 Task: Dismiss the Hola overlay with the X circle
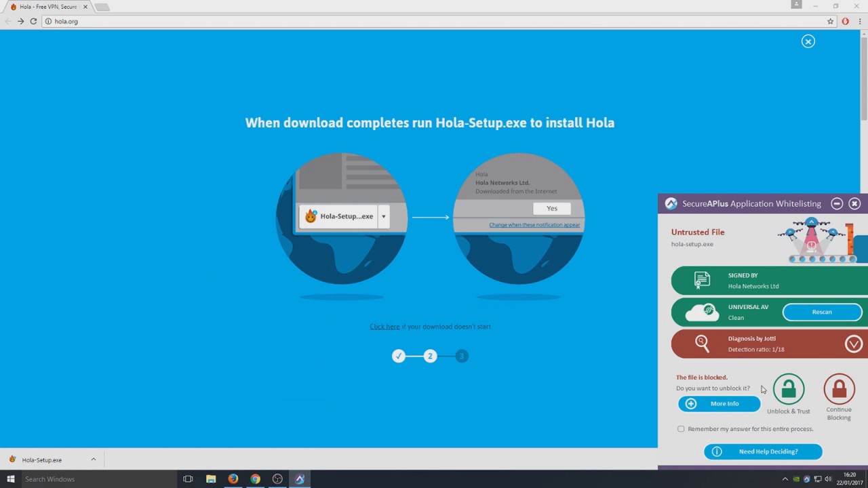pos(808,41)
